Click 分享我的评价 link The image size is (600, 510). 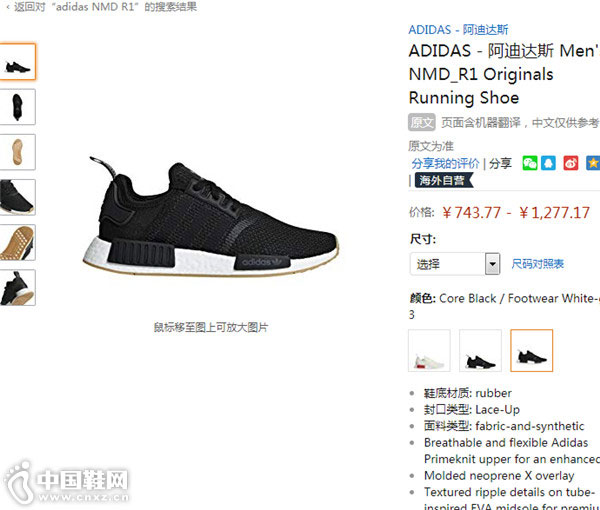point(445,164)
